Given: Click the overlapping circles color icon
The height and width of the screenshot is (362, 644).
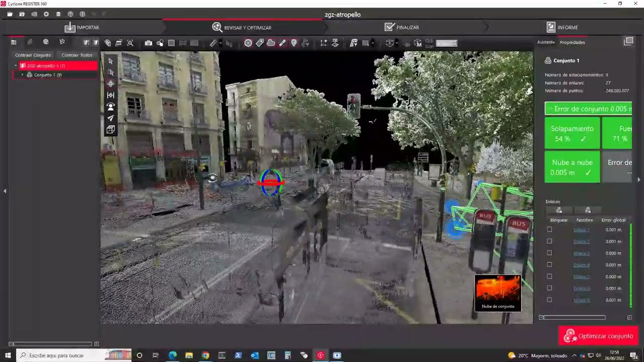Looking at the screenshot, I should (160, 43).
